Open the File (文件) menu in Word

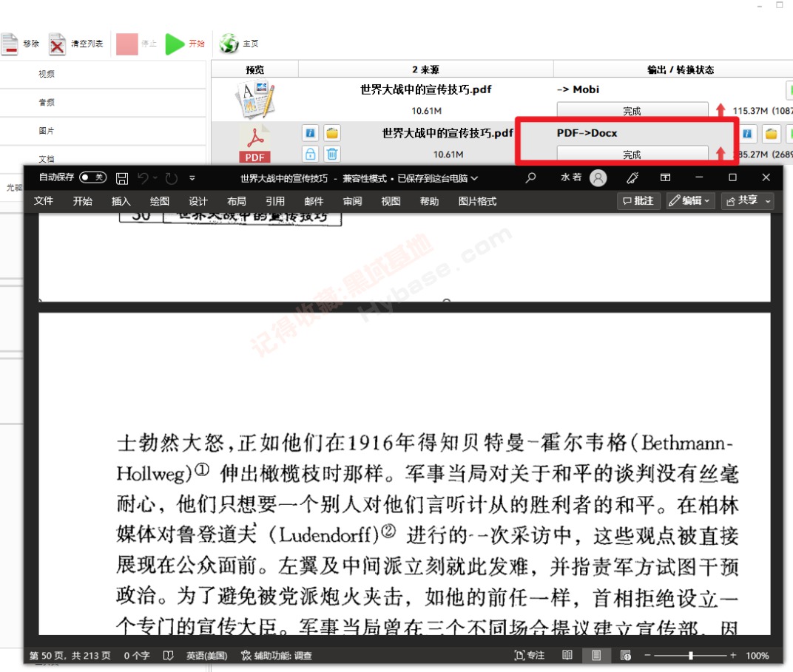(44, 201)
